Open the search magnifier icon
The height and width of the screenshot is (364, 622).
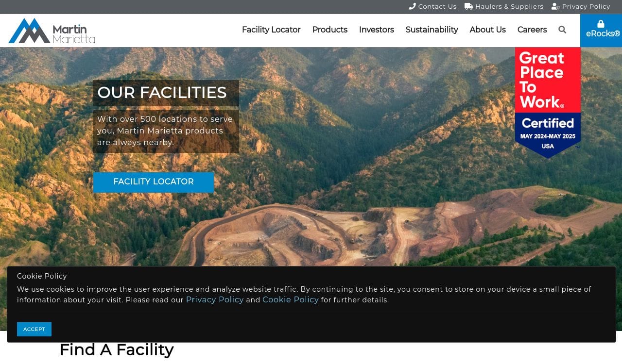coord(562,30)
